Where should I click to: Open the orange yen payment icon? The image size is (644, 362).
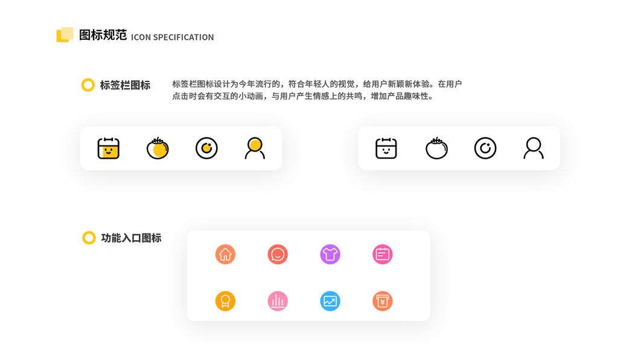383,301
